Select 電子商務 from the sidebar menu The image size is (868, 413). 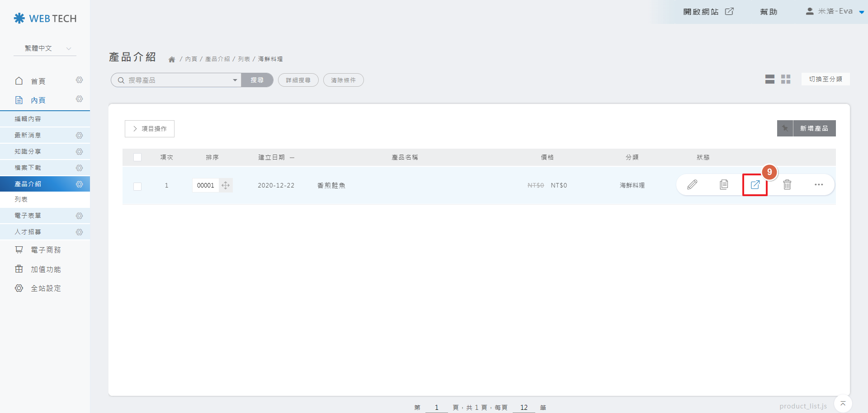tap(46, 250)
